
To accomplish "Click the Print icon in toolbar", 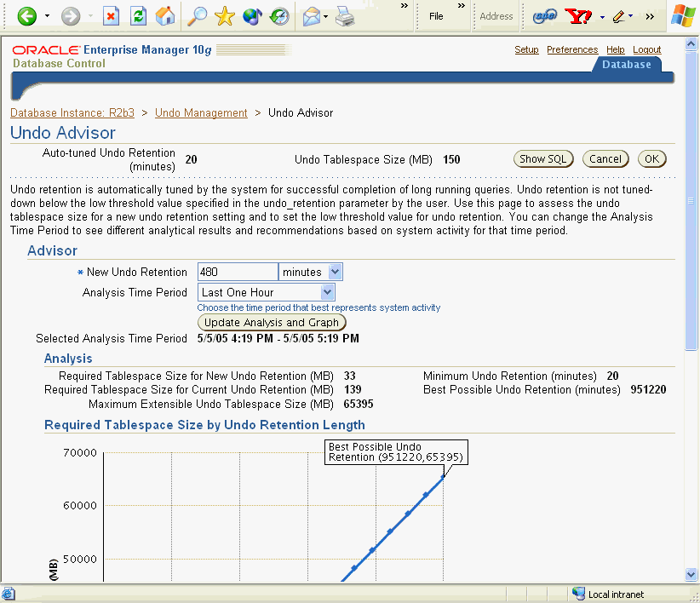I will click(x=343, y=15).
